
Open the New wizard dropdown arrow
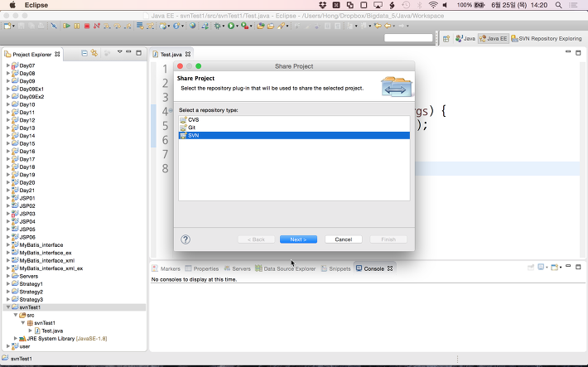pyautogui.click(x=14, y=27)
